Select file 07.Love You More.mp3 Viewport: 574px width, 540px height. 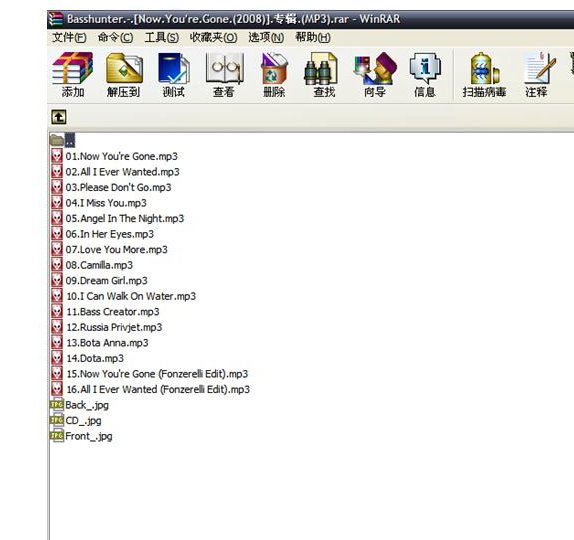coord(109,250)
